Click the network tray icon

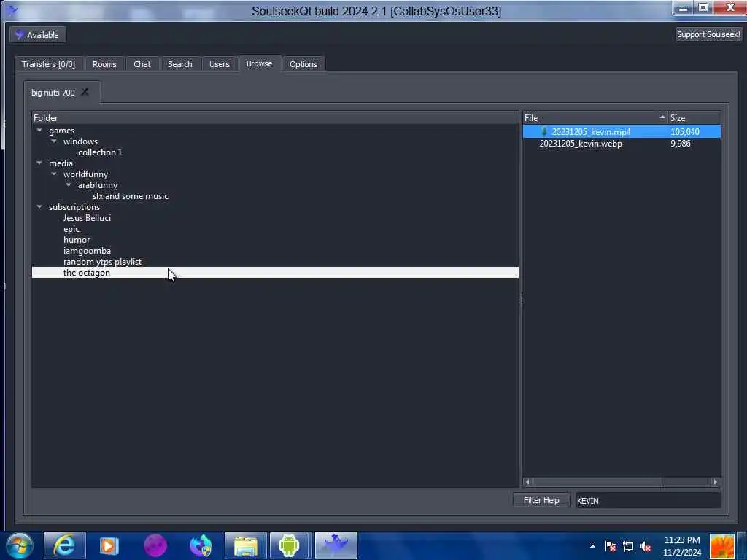pyautogui.click(x=628, y=546)
